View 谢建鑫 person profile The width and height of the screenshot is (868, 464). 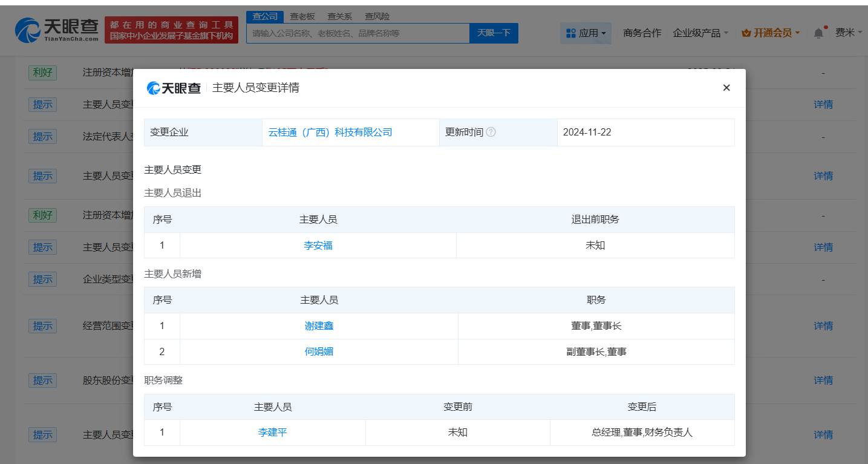[319, 326]
